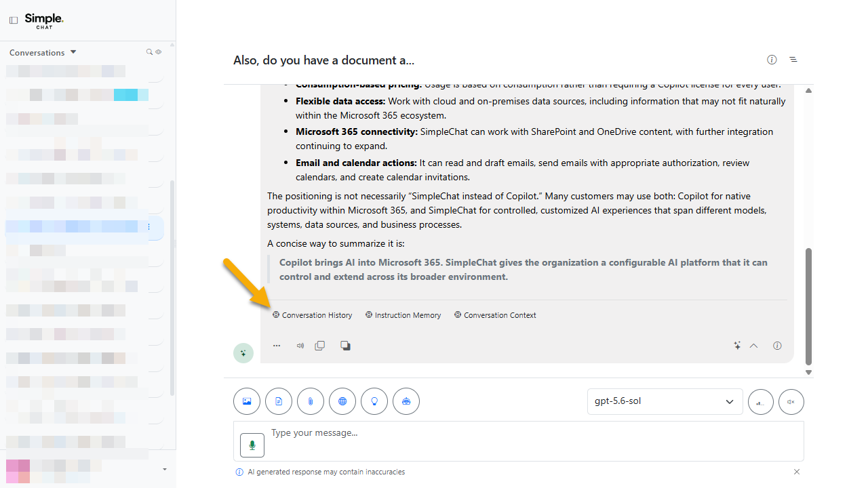Open the Simple Chat logo home link
The height and width of the screenshot is (488, 868).
coord(44,20)
